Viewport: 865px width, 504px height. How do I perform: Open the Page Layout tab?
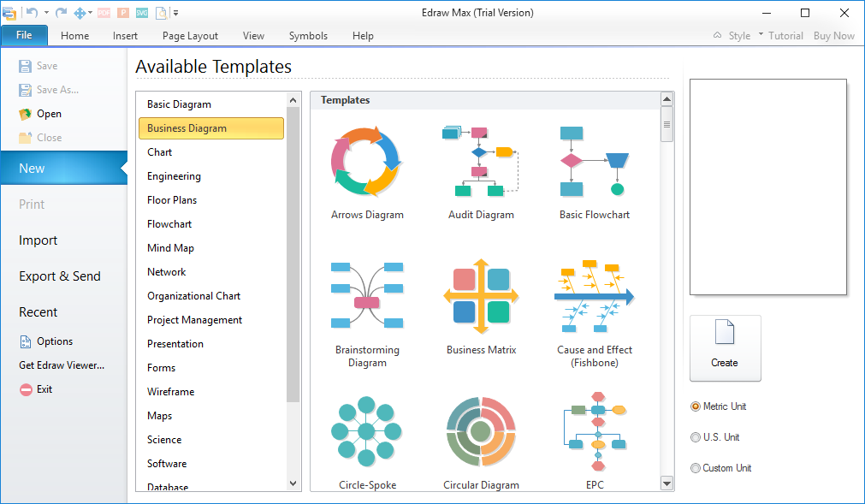(x=190, y=36)
